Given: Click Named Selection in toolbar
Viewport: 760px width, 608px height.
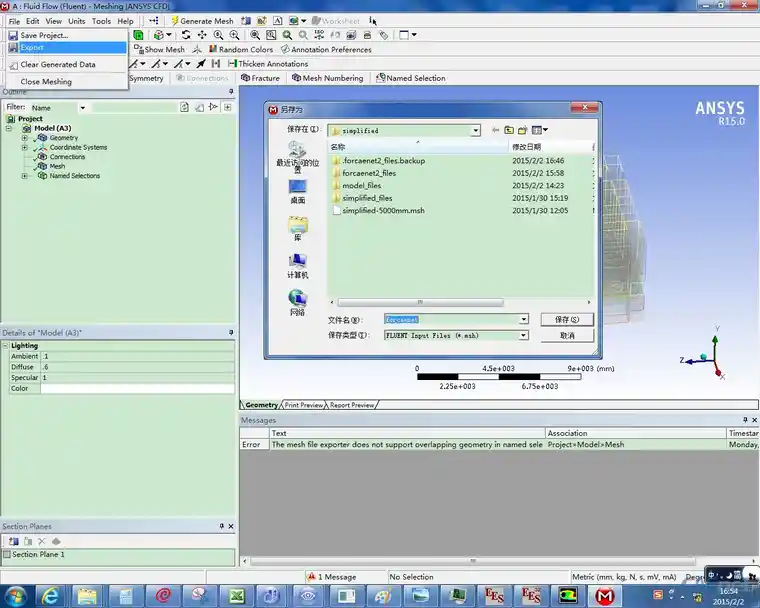Looking at the screenshot, I should [x=411, y=78].
